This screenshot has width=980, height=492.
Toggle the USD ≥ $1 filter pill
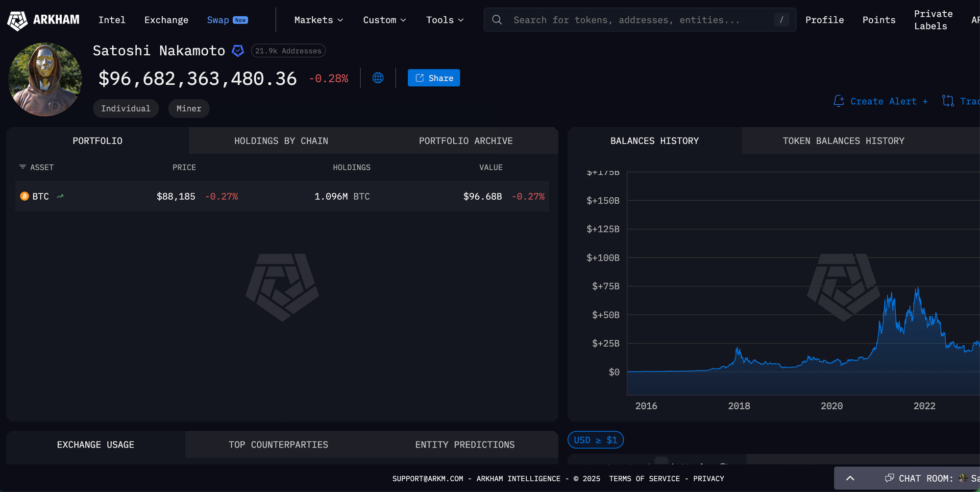(x=595, y=440)
